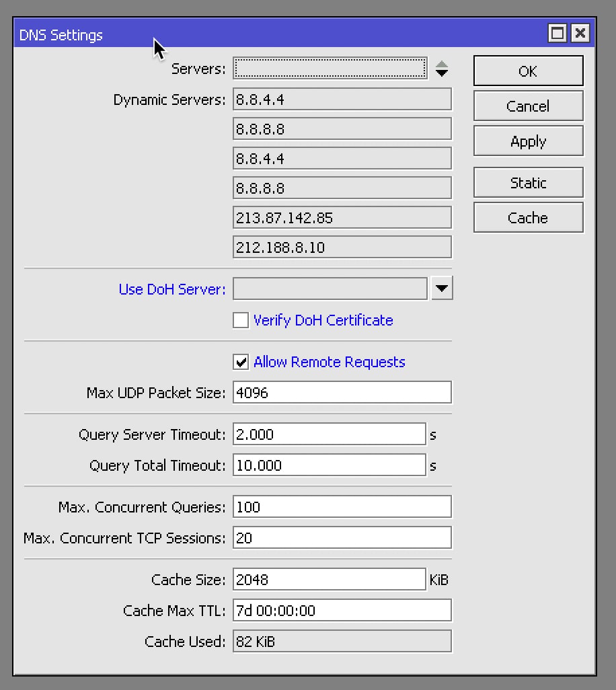Click the Cache Max TTL field
Screen dimensions: 616x690
click(342, 611)
